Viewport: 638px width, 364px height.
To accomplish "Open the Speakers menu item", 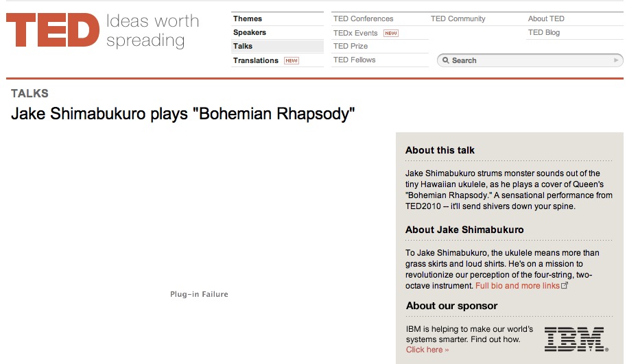I will (250, 32).
